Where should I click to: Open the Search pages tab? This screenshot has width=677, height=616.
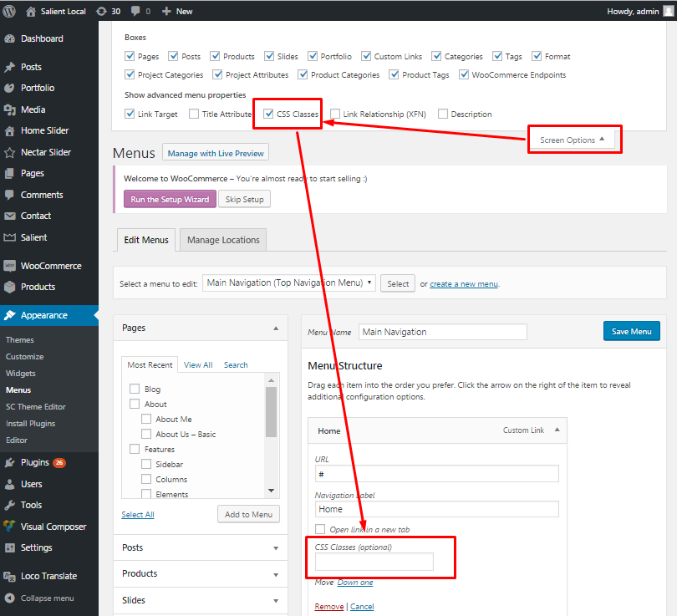click(x=236, y=365)
